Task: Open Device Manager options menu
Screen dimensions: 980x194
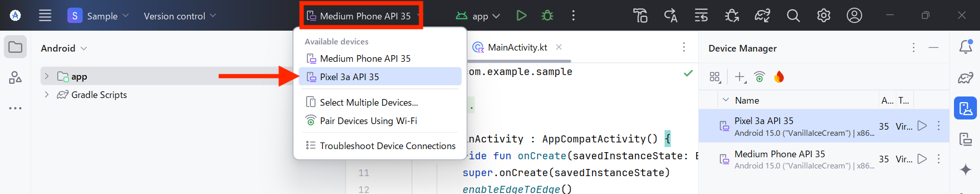Action: tap(913, 47)
